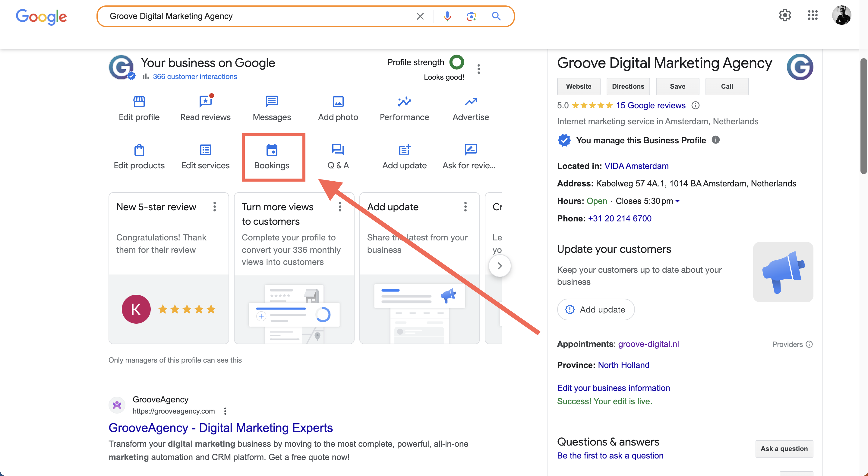This screenshot has width=868, height=476.
Task: Click the Website button
Action: pos(579,86)
